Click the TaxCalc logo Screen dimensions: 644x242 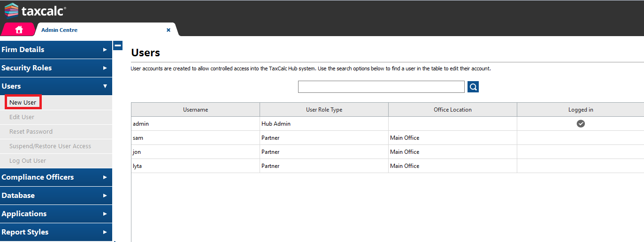click(x=35, y=10)
